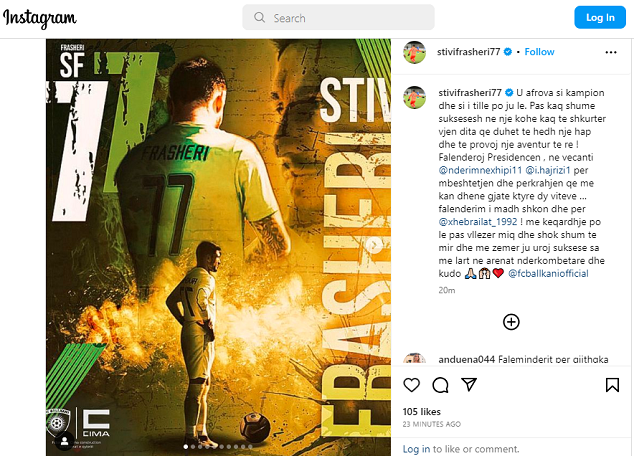Save post with the bookmark icon
Viewport: 634px width, 456px height.
click(612, 385)
